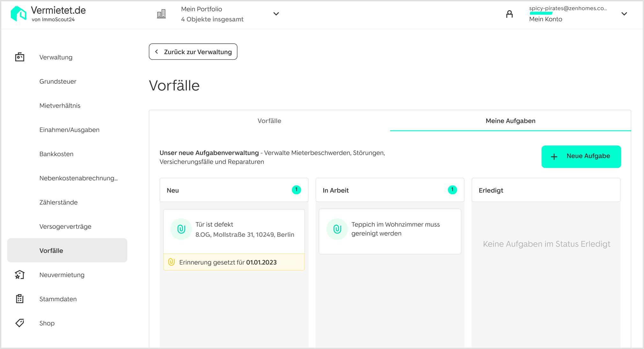Click the Verwaltung sidebar icon
The image size is (644, 349).
20,57
